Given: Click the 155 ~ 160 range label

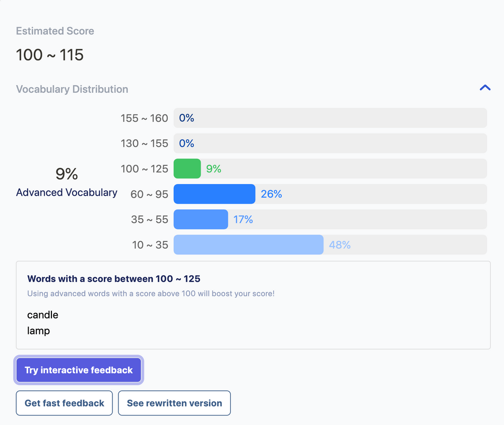Looking at the screenshot, I should [144, 118].
